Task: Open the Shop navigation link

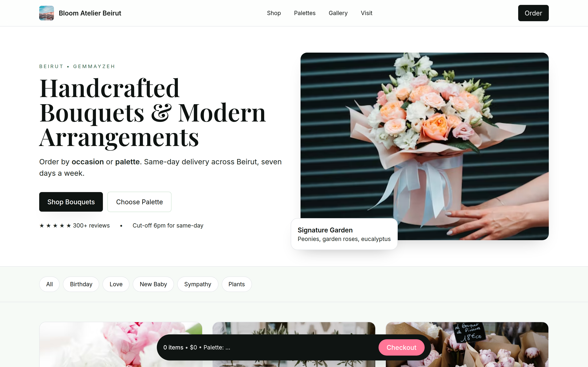Action: (x=274, y=13)
